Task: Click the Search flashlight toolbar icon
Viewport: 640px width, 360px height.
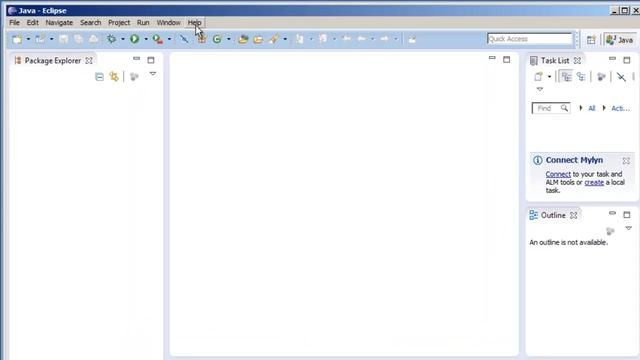Action: [273, 39]
